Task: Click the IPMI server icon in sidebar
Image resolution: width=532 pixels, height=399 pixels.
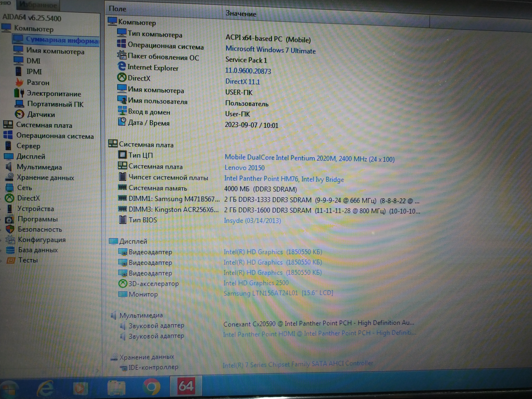Action: coord(18,71)
